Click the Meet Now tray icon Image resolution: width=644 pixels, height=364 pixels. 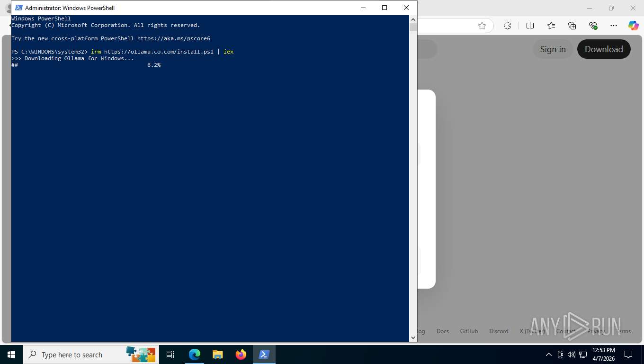[x=560, y=355]
